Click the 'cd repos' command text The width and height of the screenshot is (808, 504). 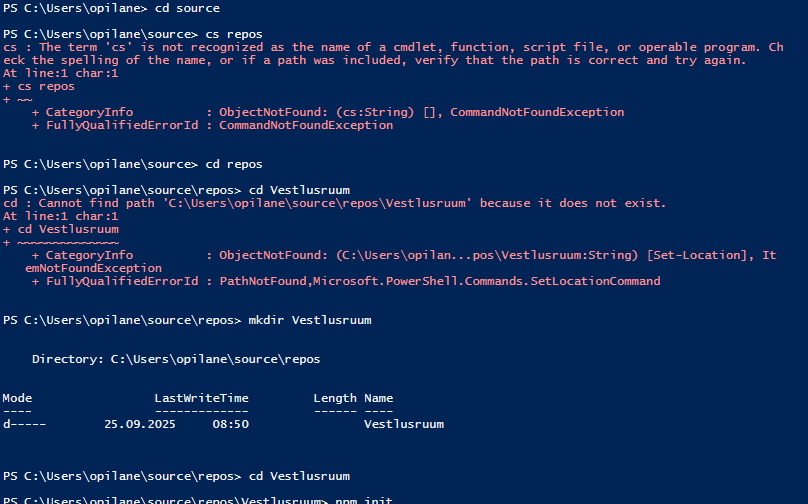(234, 164)
